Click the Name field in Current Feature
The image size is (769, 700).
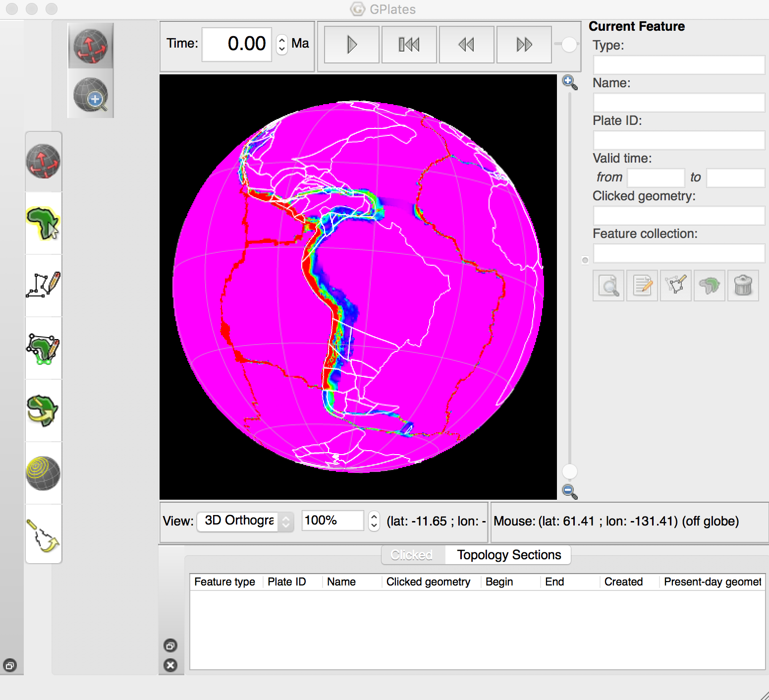pyautogui.click(x=679, y=103)
